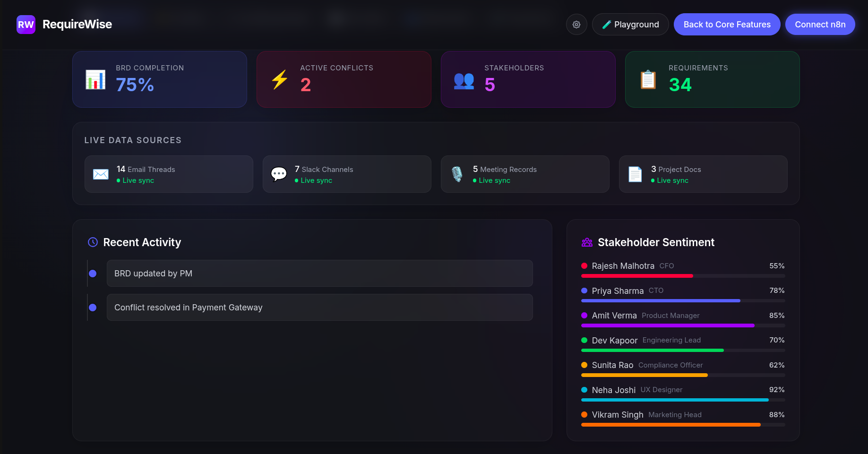Click the Stakeholder Sentiment group icon
Viewport: 868px width, 454px height.
tap(587, 242)
